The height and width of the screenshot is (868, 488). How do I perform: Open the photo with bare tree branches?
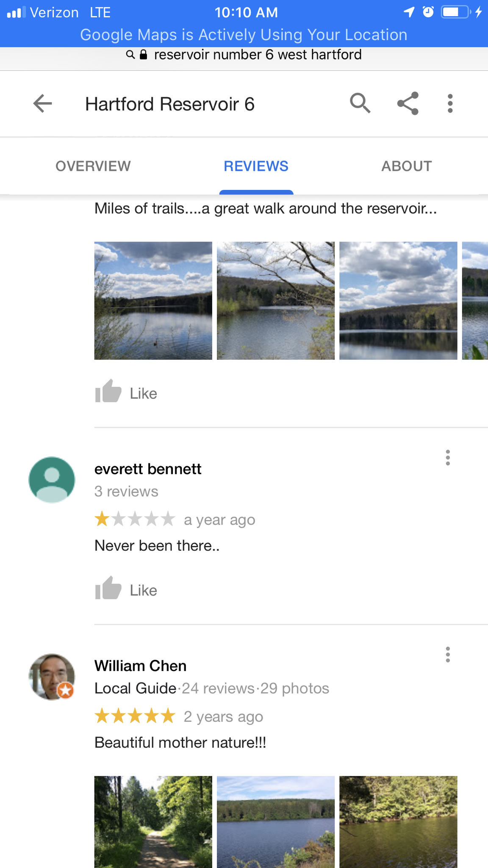[276, 300]
